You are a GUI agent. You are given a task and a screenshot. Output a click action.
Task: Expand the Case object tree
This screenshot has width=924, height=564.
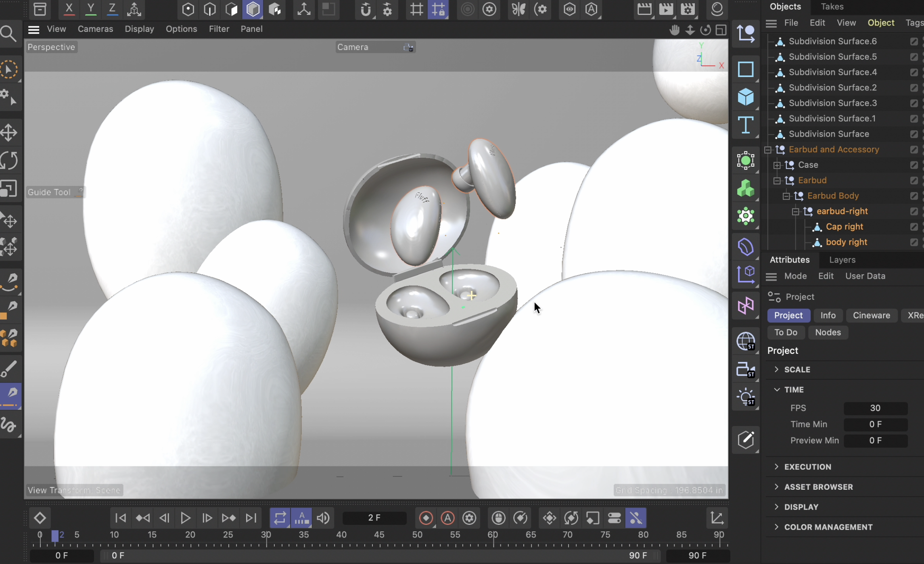777,165
